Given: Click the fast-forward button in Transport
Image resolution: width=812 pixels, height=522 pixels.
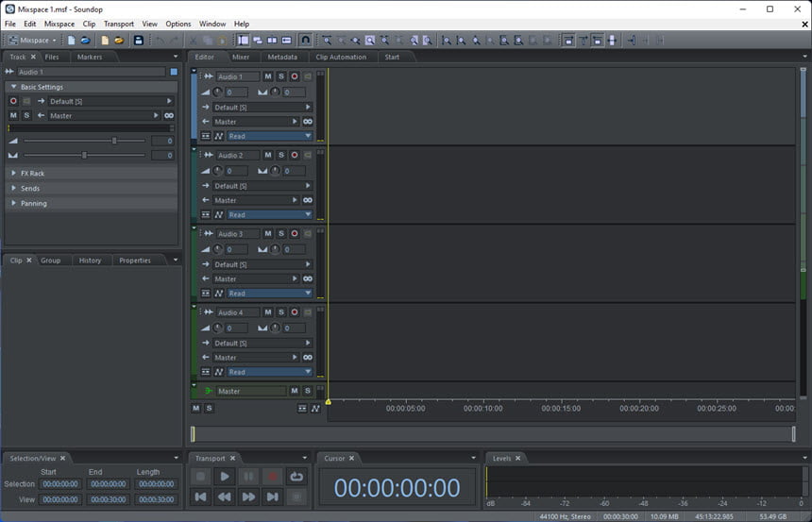Looking at the screenshot, I should (248, 497).
